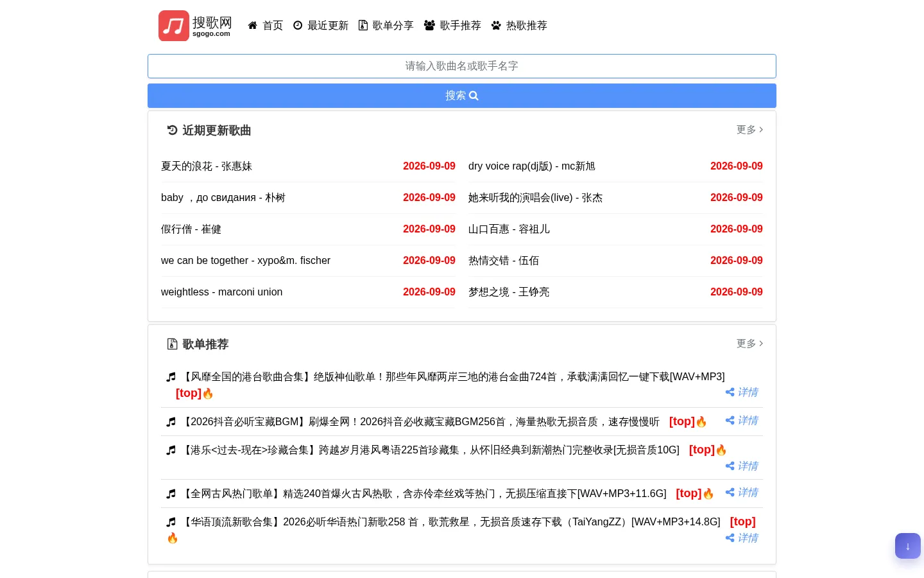This screenshot has height=578, width=924.
Task: Open 热歌推荐 navigation item
Action: coord(519,26)
